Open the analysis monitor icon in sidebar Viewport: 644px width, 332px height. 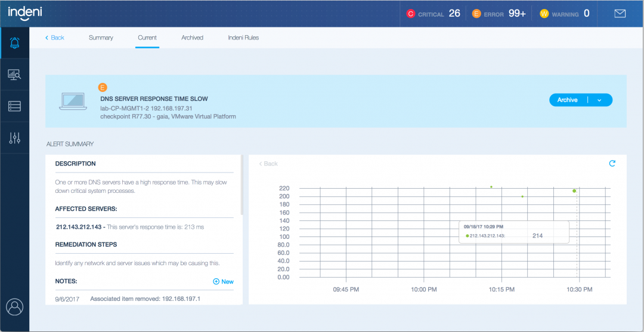[x=14, y=75]
